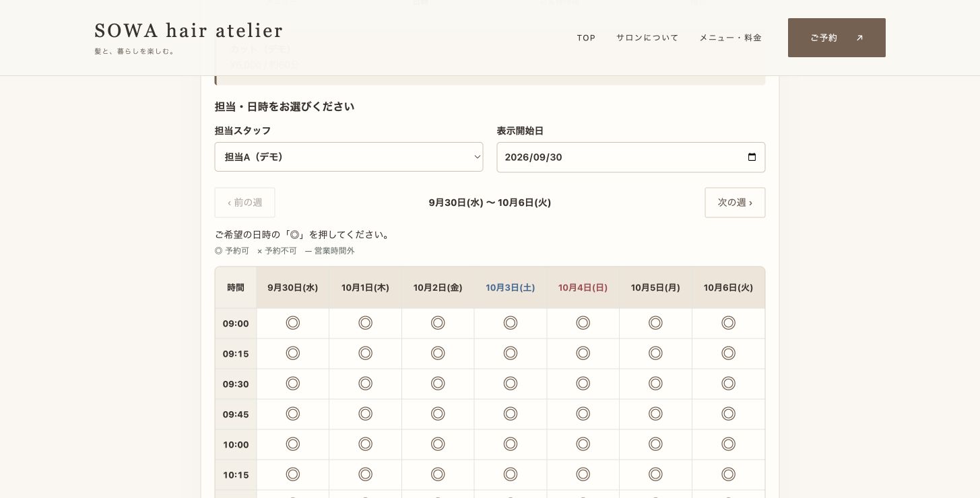Image resolution: width=980 pixels, height=498 pixels.
Task: Open the 担当スタッフ dropdown
Action: (349, 157)
